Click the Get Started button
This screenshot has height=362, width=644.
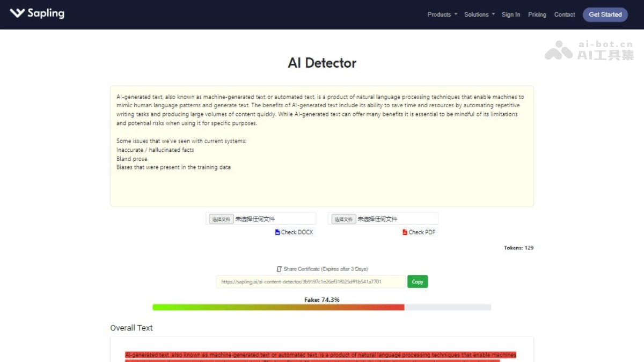(605, 14)
